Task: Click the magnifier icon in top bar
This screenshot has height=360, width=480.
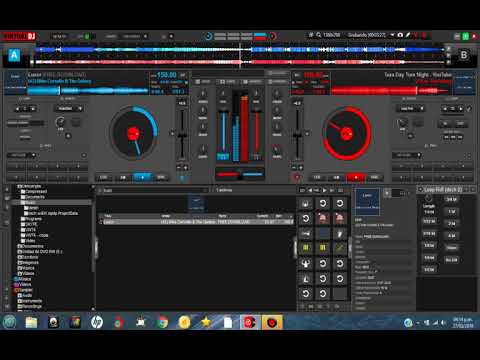Action: click(x=319, y=35)
